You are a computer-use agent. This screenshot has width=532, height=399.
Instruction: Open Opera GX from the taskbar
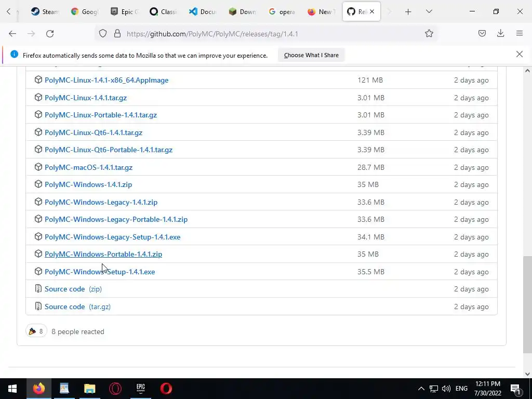point(115,389)
